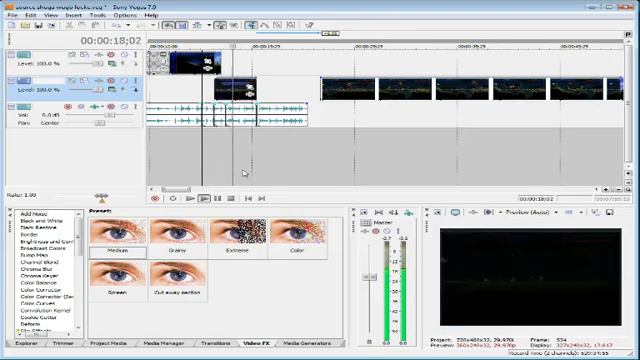Open Video Preview external monitor icon
This screenshot has width=640, height=360.
click(455, 212)
